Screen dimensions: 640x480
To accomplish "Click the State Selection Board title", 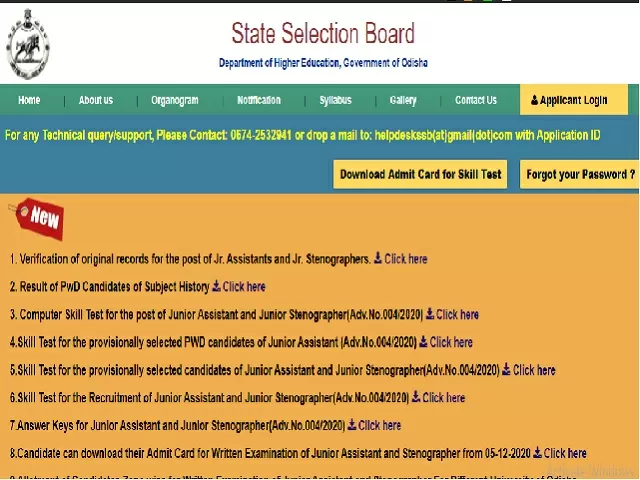I will click(x=323, y=33).
